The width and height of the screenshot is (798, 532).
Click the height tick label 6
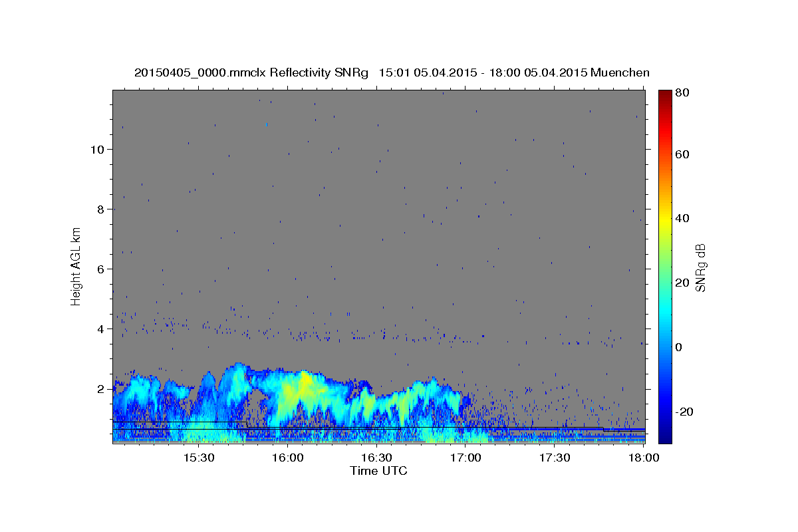pos(101,269)
